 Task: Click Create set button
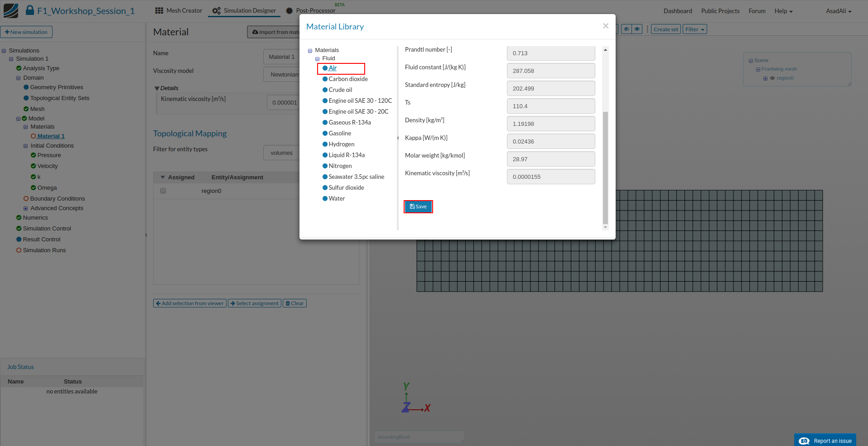click(666, 29)
